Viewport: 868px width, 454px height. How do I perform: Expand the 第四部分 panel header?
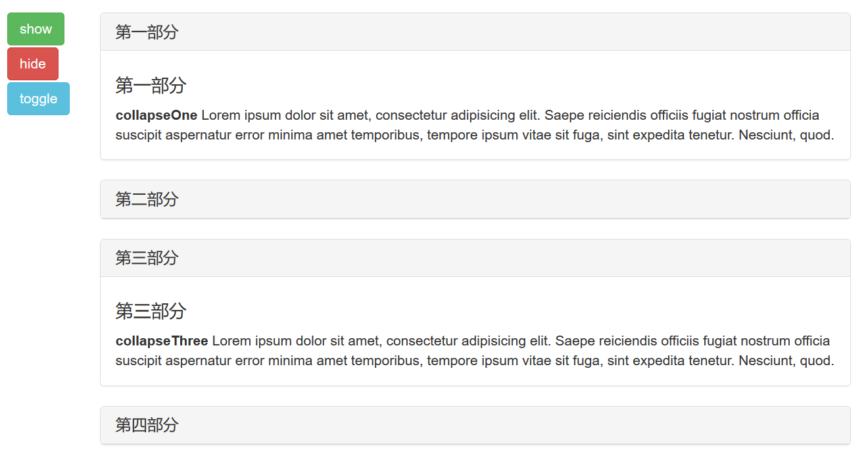coord(146,425)
